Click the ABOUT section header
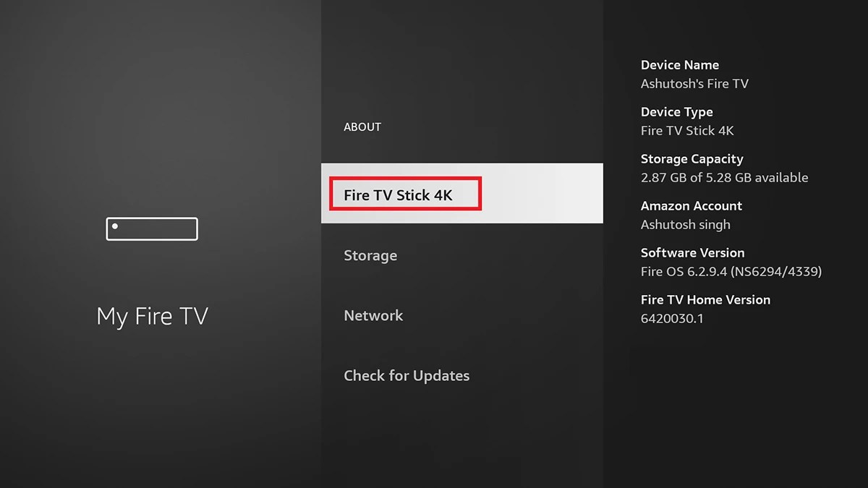Viewport: 868px width, 488px height. click(x=362, y=127)
